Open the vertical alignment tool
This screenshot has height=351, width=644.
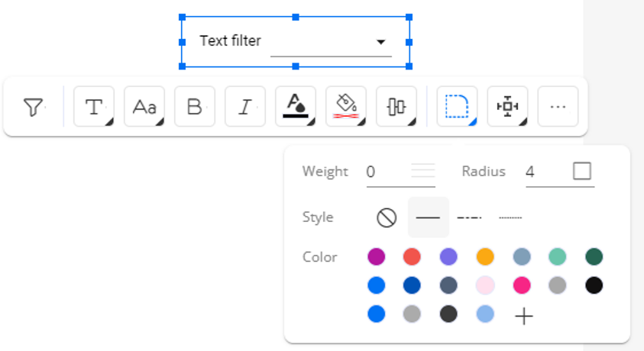point(396,107)
